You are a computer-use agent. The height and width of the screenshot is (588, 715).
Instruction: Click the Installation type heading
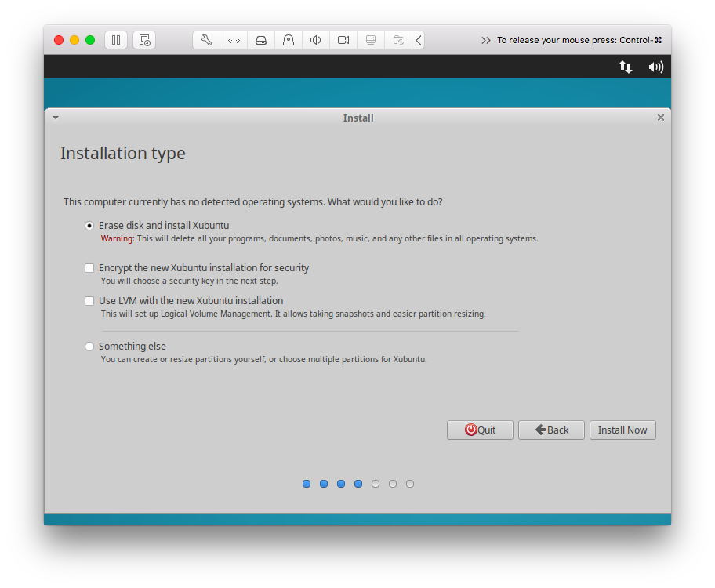point(122,154)
